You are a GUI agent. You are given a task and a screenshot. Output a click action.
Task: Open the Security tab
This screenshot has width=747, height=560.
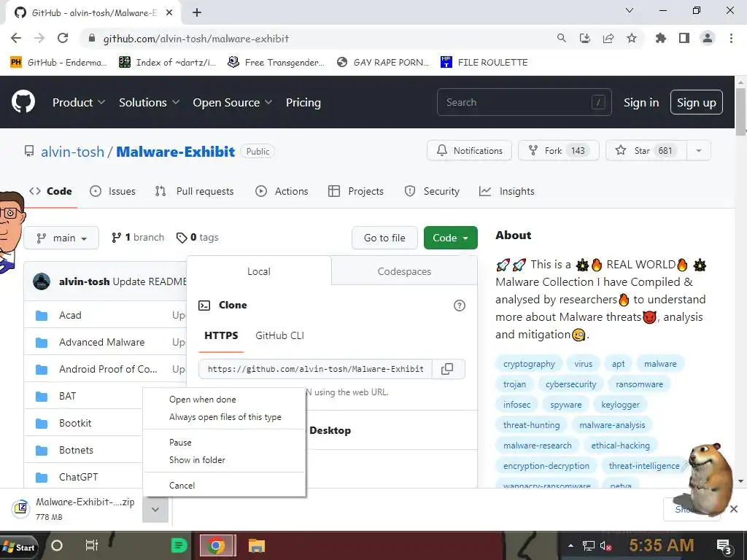point(432,192)
